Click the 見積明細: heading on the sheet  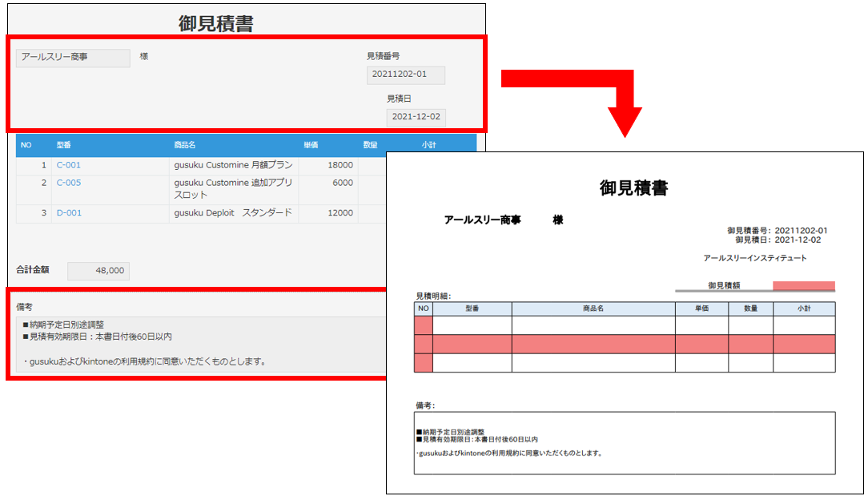pos(433,296)
